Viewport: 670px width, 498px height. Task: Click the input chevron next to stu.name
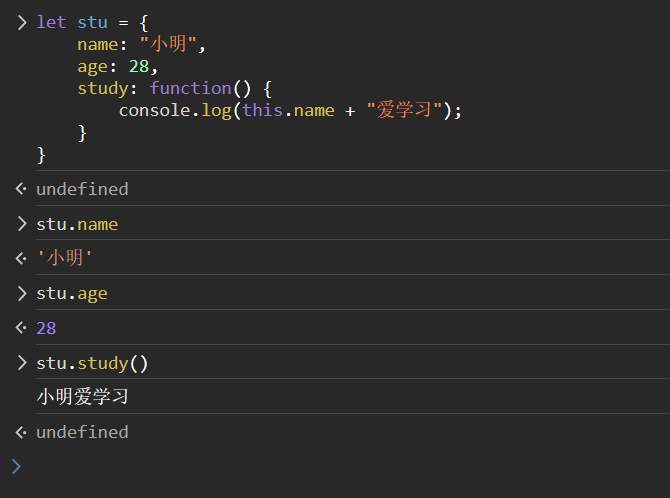tap(21, 224)
